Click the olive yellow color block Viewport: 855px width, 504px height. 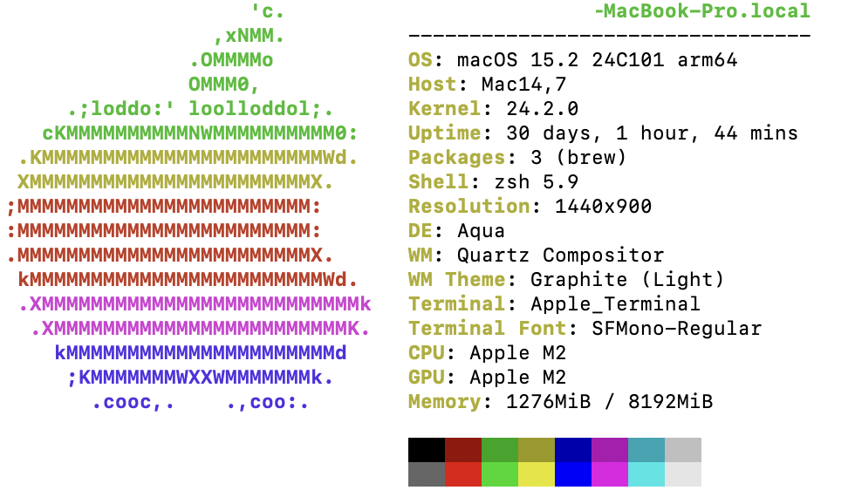click(x=537, y=450)
